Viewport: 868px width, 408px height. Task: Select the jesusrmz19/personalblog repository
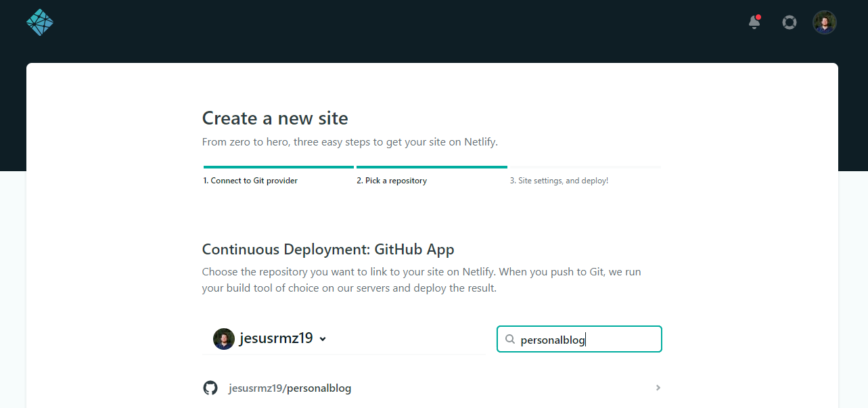tap(290, 388)
